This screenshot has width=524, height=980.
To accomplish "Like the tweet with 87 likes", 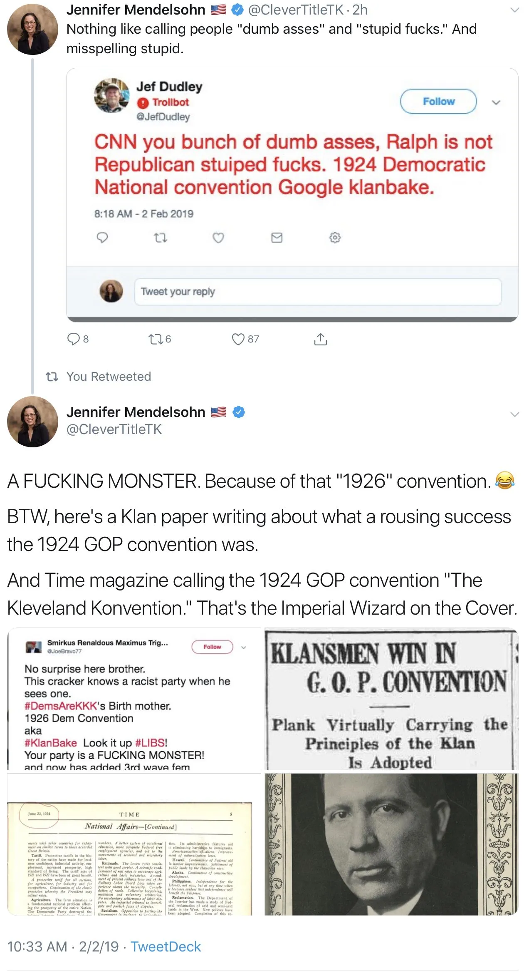I will point(238,339).
